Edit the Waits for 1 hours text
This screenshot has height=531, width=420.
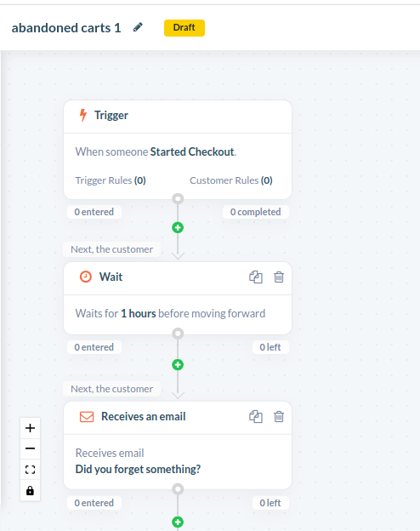[170, 314]
